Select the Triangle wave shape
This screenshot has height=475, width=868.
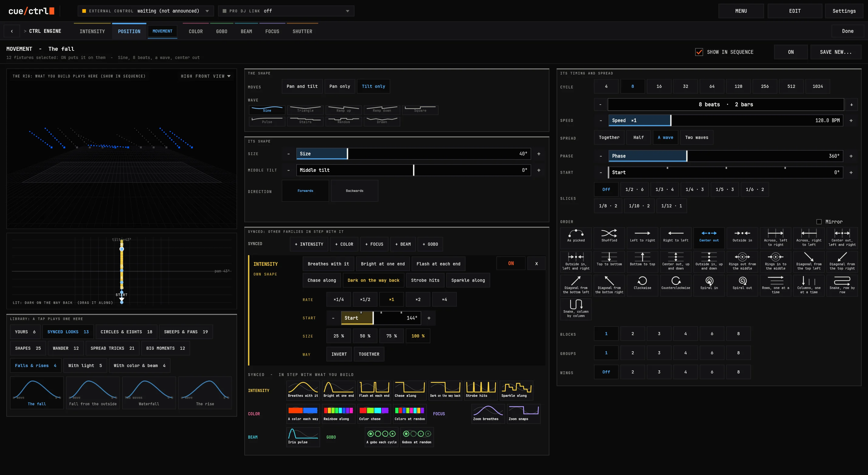click(x=305, y=110)
